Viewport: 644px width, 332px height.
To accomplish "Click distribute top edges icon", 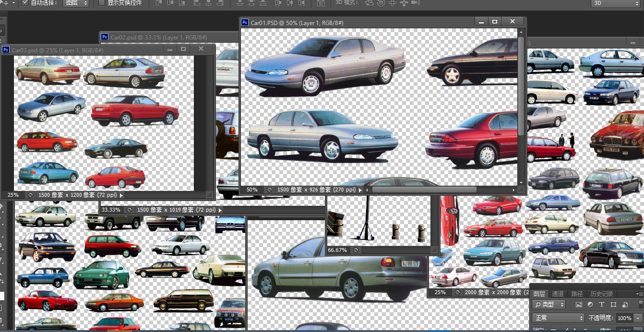I will tap(240, 3).
